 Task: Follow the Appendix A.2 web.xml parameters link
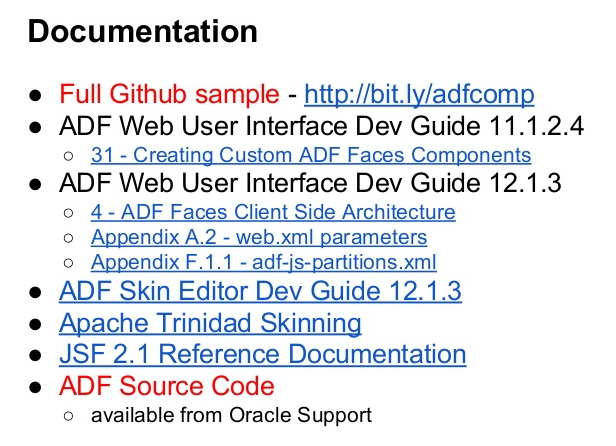click(258, 238)
